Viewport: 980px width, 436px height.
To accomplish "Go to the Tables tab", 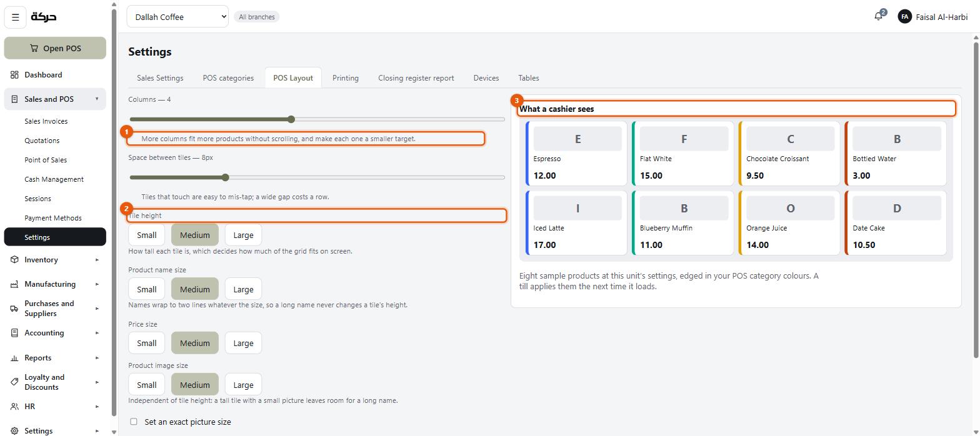I will pyautogui.click(x=529, y=78).
